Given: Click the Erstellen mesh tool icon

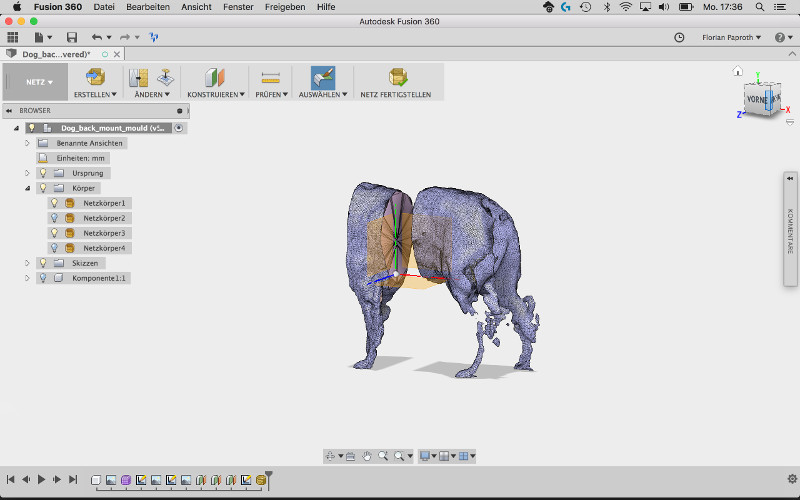Looking at the screenshot, I should (95, 77).
